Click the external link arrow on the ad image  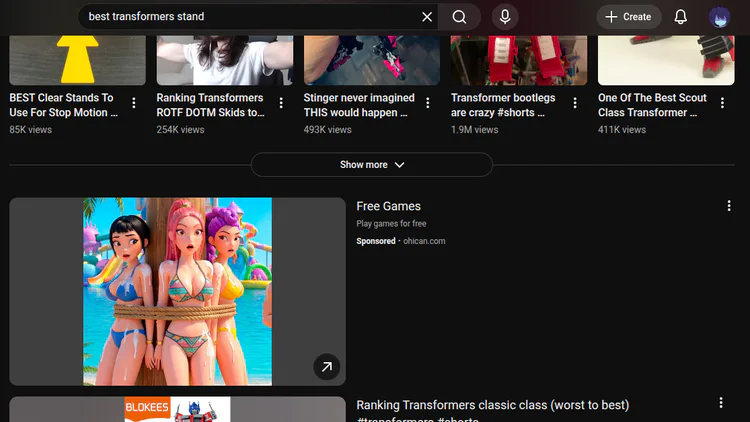[x=327, y=367]
